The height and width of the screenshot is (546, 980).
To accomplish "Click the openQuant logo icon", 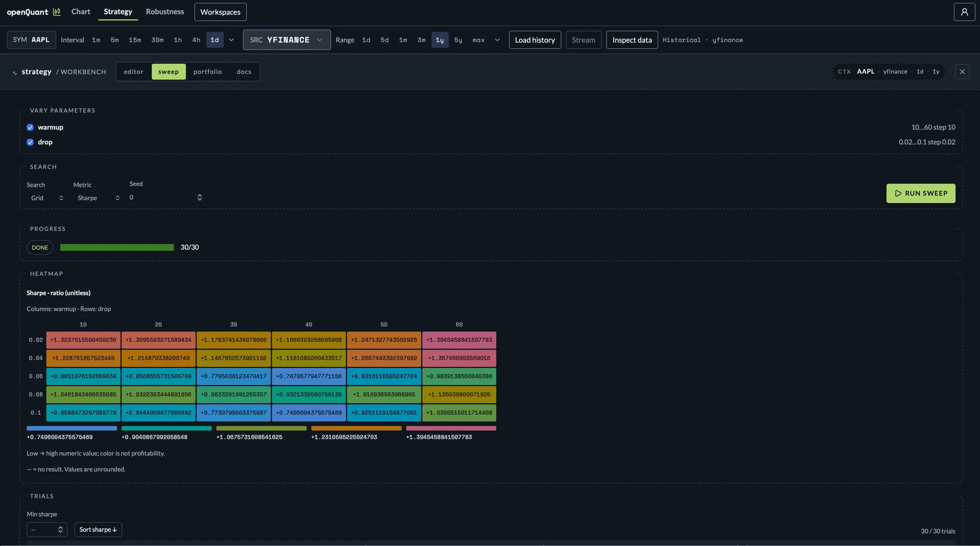I will [57, 12].
